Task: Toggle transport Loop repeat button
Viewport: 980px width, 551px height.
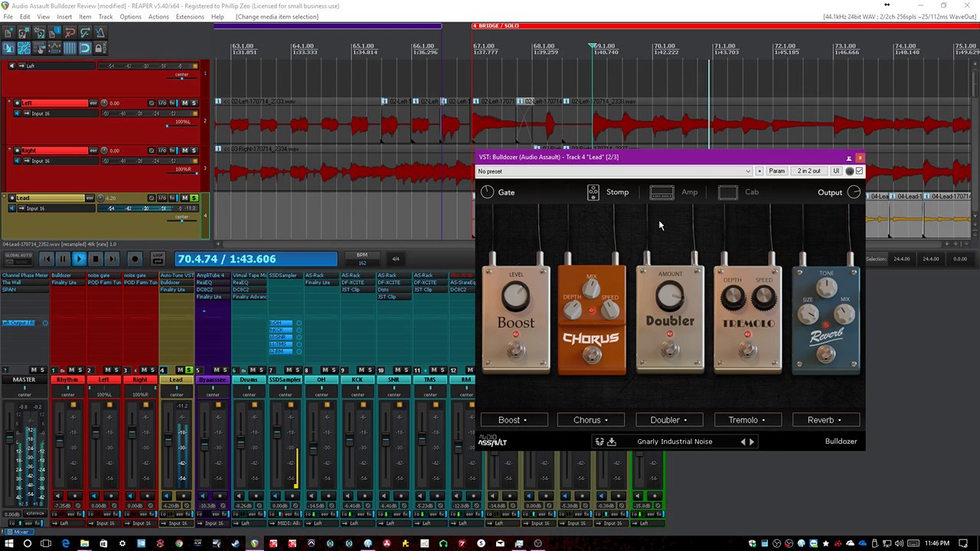Action: 158,259
